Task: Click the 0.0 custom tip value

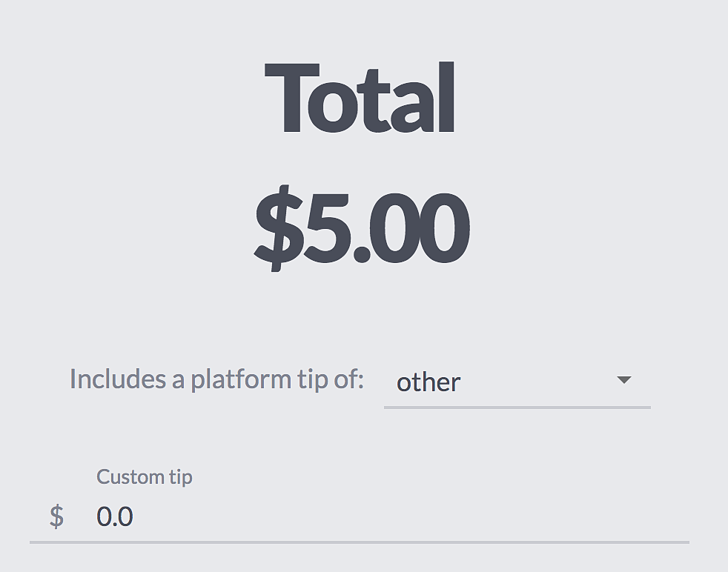Action: coord(115,516)
